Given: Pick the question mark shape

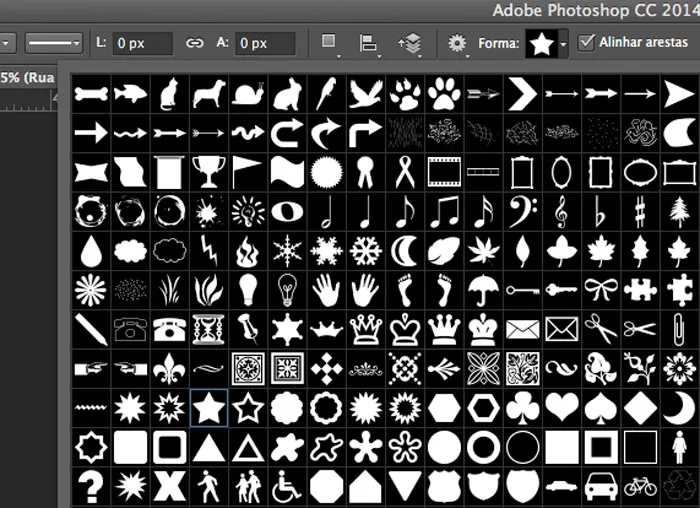Looking at the screenshot, I should pos(91,486).
